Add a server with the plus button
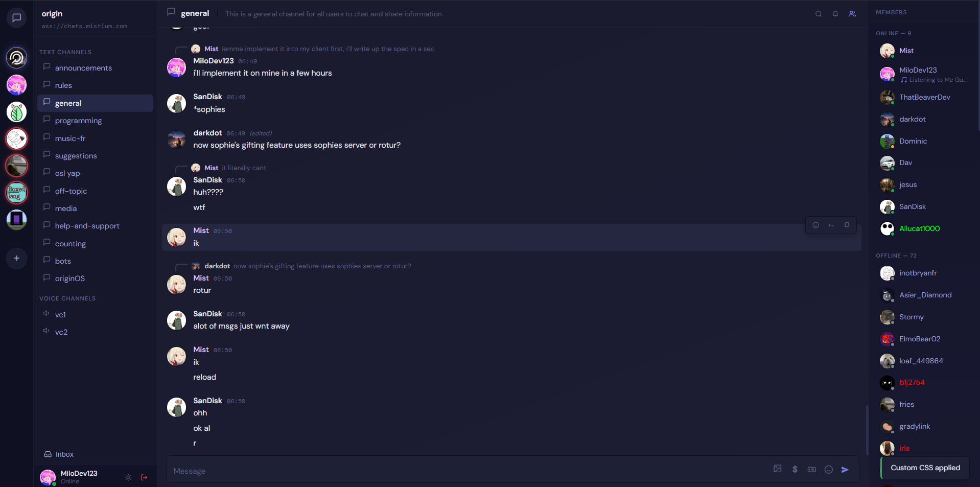The image size is (980, 487). coord(16,259)
